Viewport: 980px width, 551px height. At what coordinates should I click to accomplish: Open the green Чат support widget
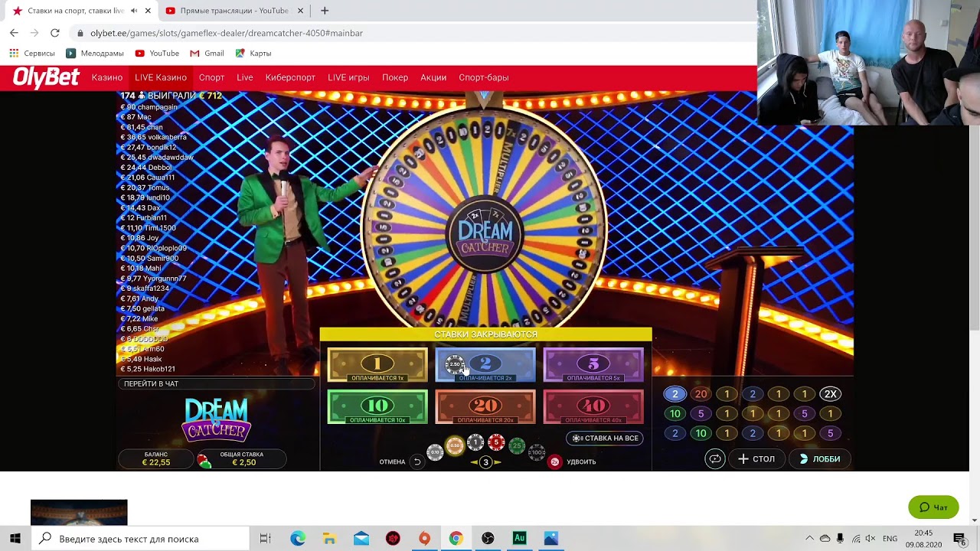click(933, 507)
